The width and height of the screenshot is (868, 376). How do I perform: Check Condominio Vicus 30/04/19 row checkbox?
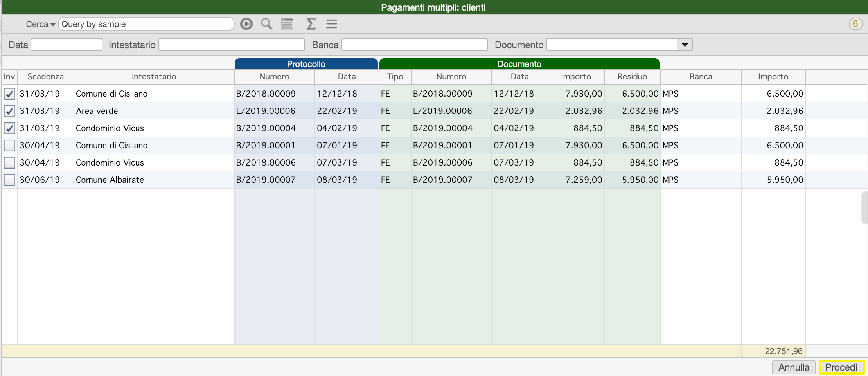[x=9, y=163]
